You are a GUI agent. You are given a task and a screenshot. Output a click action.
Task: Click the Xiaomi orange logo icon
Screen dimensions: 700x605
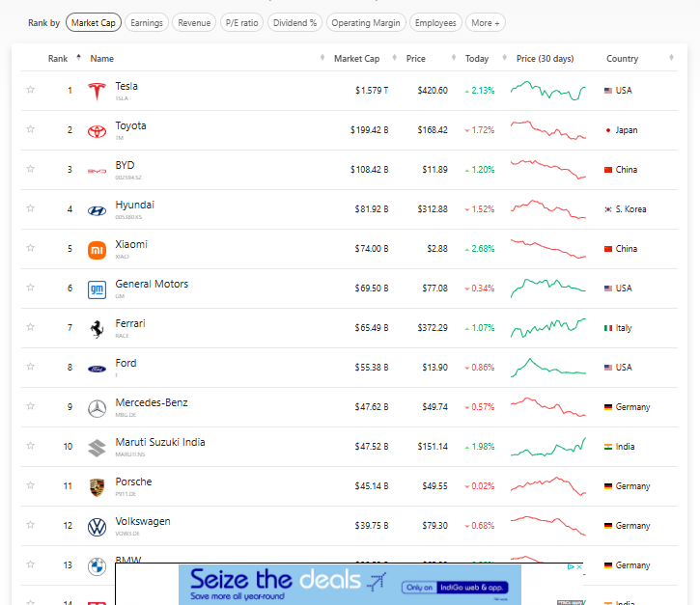97,250
